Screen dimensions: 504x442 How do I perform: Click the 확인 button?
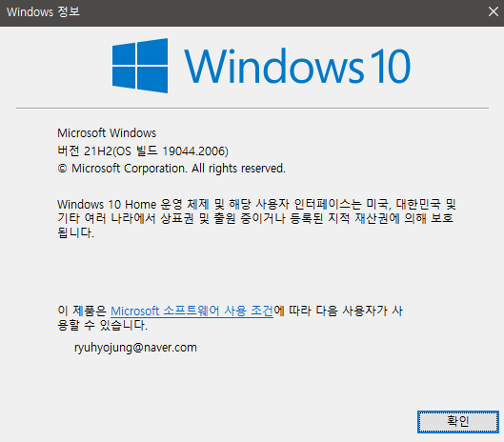pos(458,422)
